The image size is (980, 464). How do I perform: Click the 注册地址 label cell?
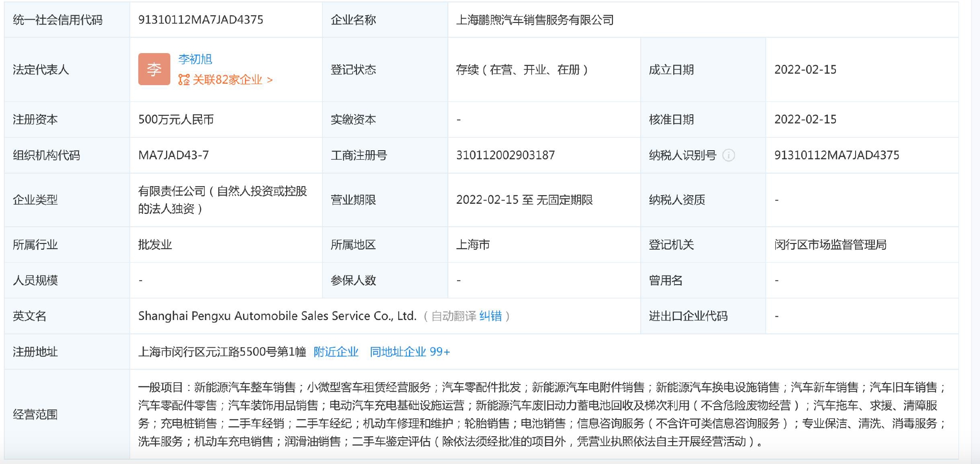tap(67, 352)
